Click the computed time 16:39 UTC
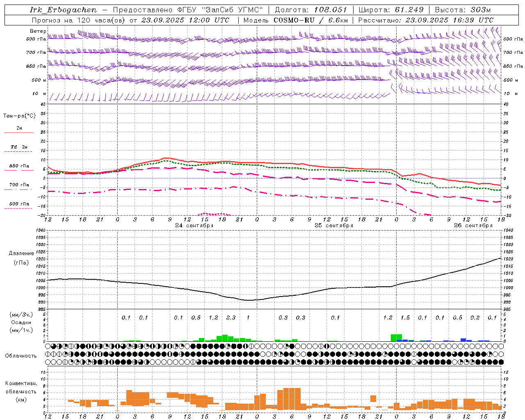 click(x=473, y=20)
